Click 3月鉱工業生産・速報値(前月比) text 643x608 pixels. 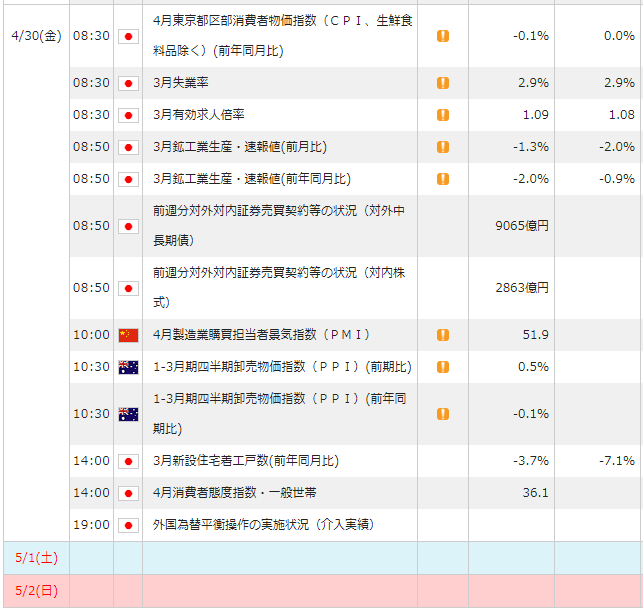tap(240, 147)
